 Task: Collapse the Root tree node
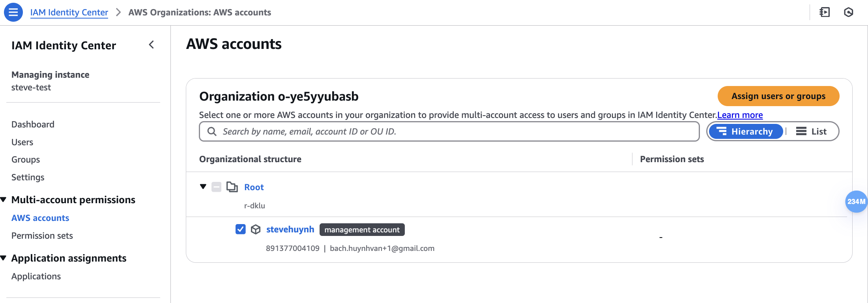(x=203, y=187)
